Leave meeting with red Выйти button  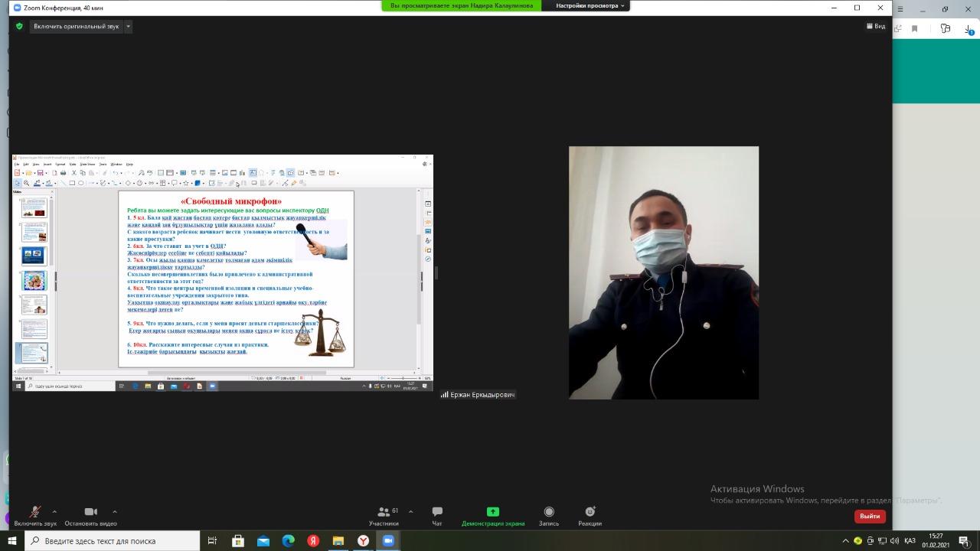(x=870, y=516)
